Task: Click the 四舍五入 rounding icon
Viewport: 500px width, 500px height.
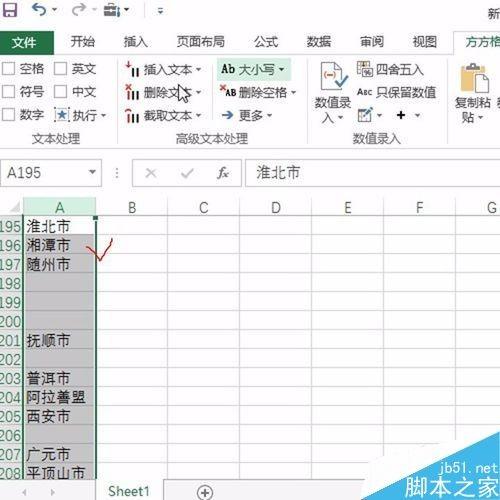Action: [365, 69]
